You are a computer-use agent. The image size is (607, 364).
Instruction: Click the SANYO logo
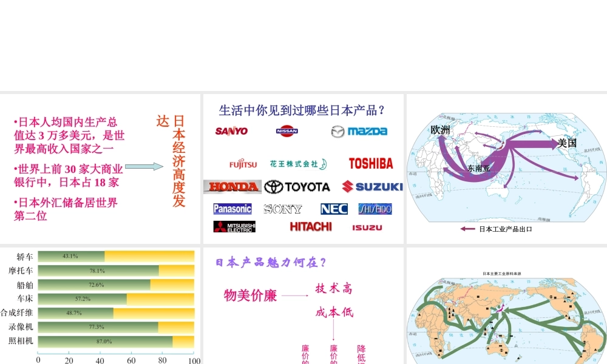pos(231,131)
